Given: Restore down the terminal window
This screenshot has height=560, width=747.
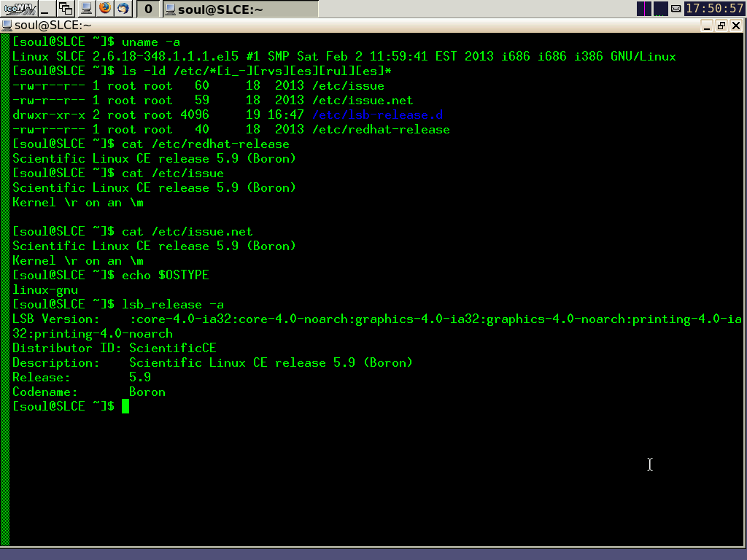Looking at the screenshot, I should 721,26.
